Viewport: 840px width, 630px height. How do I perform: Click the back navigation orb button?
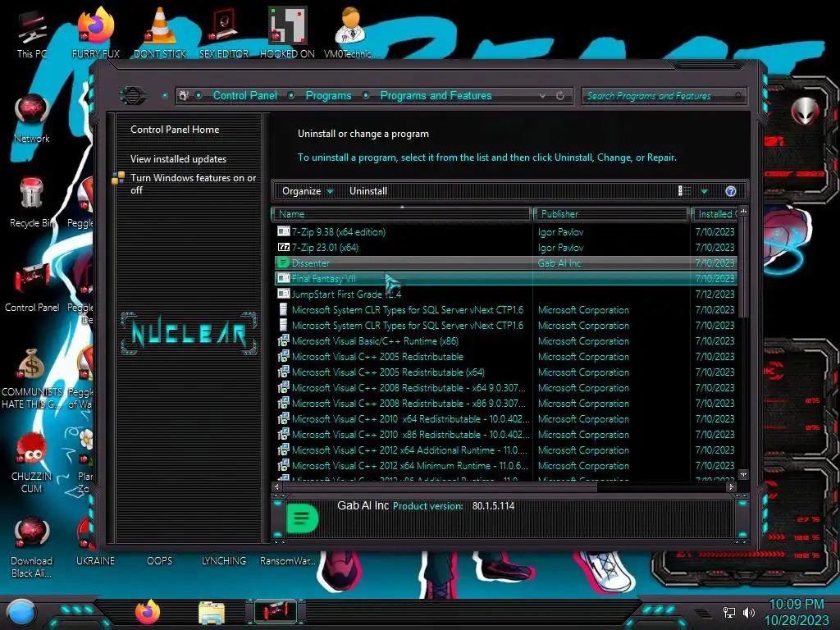click(133, 96)
